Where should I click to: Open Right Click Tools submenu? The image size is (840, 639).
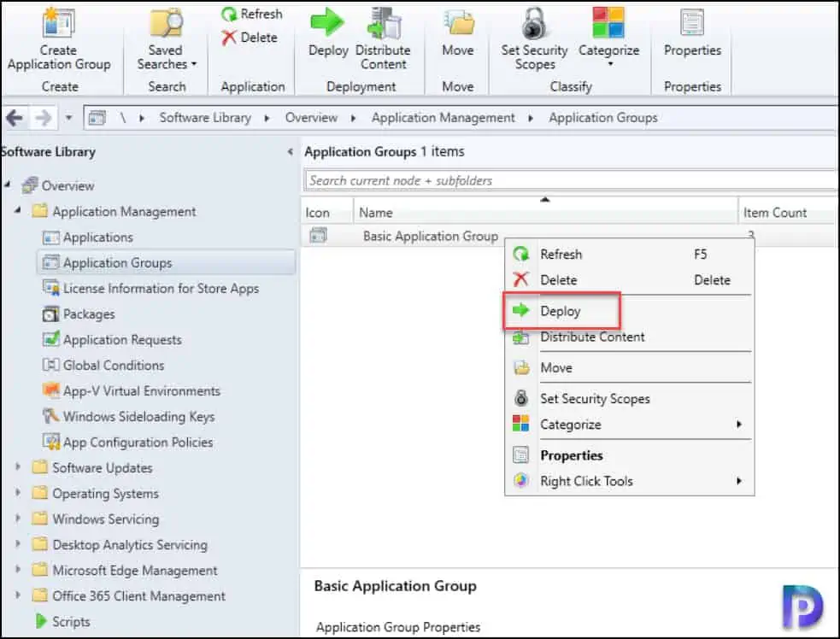(x=630, y=481)
